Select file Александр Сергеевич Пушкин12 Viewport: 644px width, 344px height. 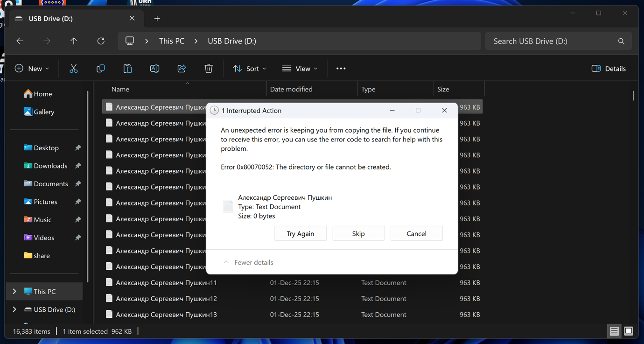[293, 299]
